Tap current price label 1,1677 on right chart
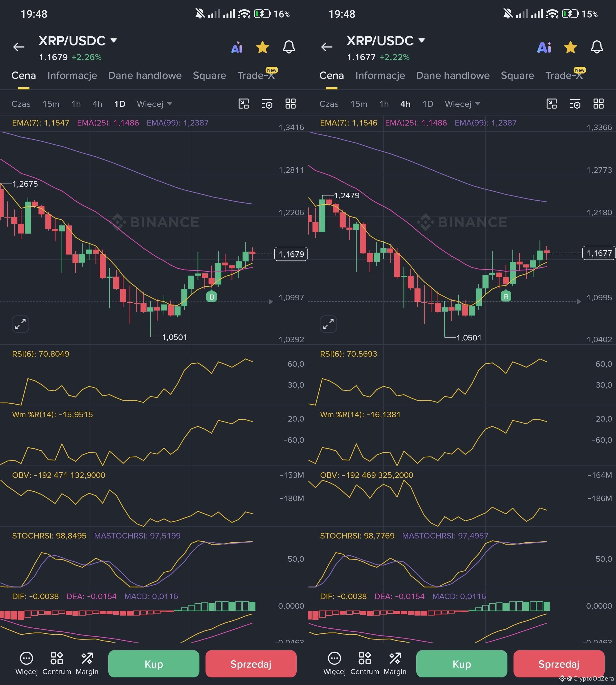Viewport: 616px width, 685px height. tap(599, 253)
